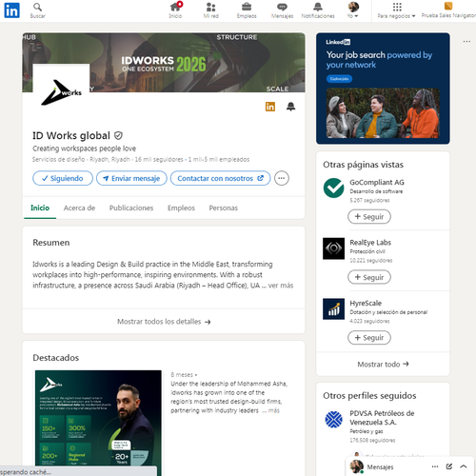Switch to the Publicaciones tab
Image resolution: width=476 pixels, height=476 pixels.
pos(131,208)
